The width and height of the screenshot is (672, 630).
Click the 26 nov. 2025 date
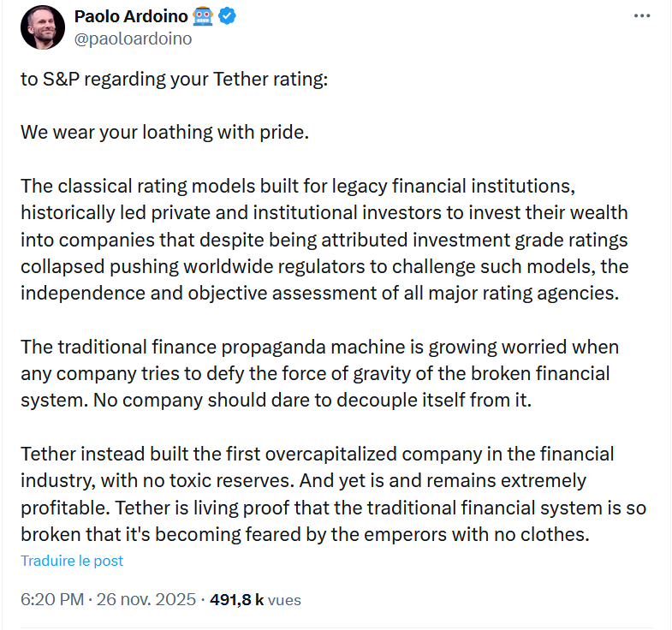tap(146, 599)
